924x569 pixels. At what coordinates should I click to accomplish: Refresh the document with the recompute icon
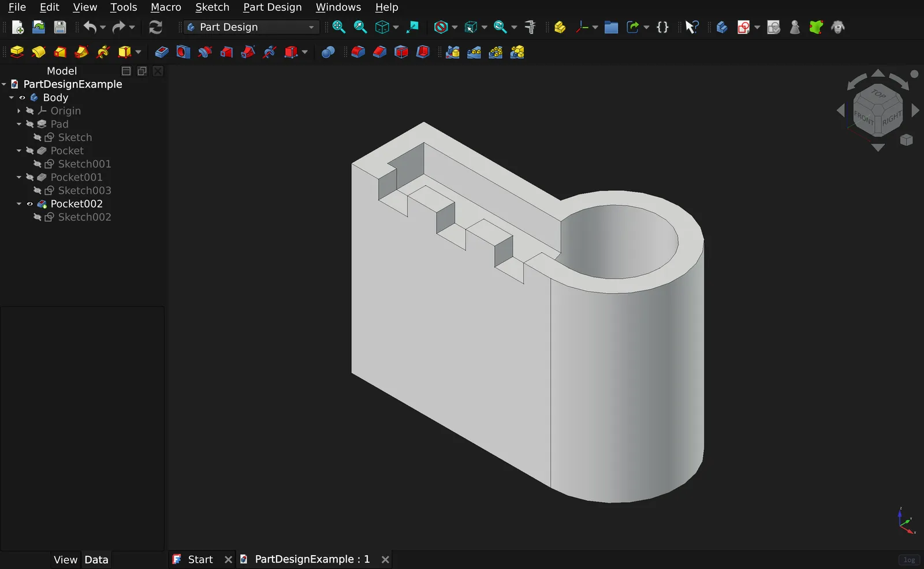point(155,27)
